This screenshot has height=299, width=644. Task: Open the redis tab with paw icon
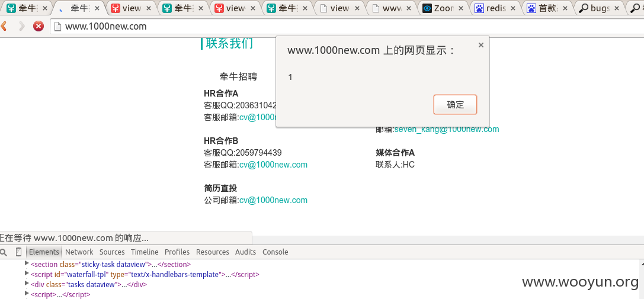pyautogui.click(x=496, y=8)
